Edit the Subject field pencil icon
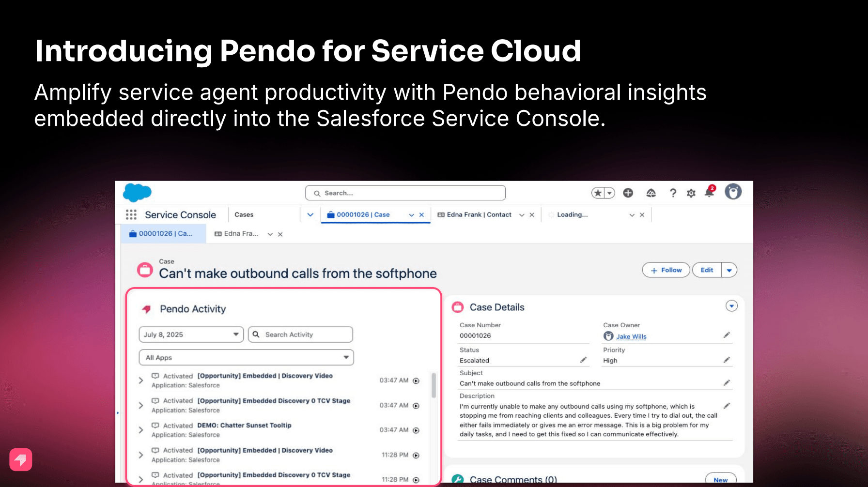Screen dimensions: 868x487 tap(727, 383)
